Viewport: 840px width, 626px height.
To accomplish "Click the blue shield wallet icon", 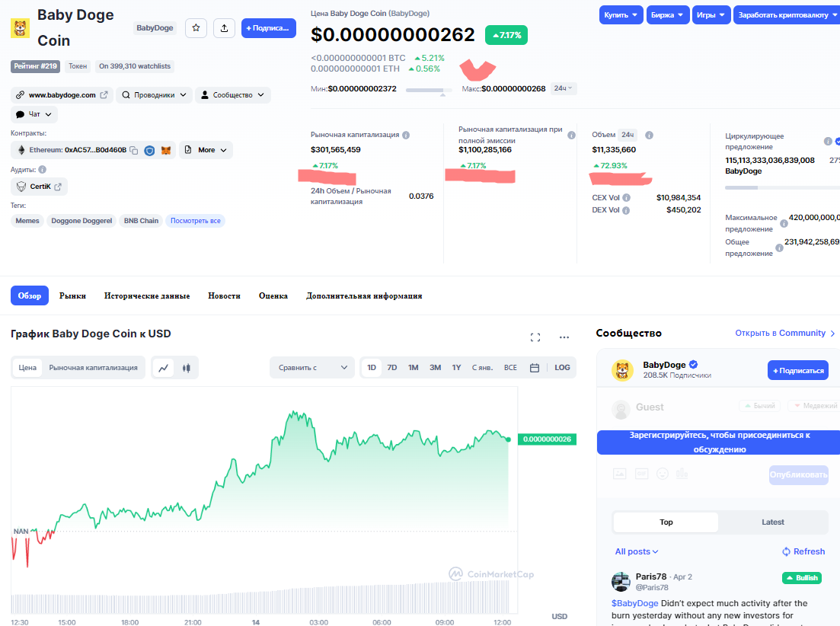I will pyautogui.click(x=149, y=151).
